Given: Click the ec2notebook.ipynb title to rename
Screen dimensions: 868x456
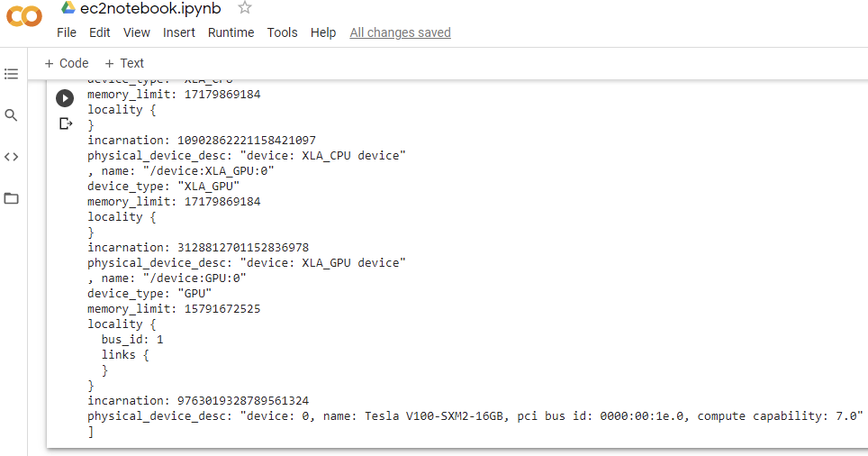Looking at the screenshot, I should tap(150, 8).
